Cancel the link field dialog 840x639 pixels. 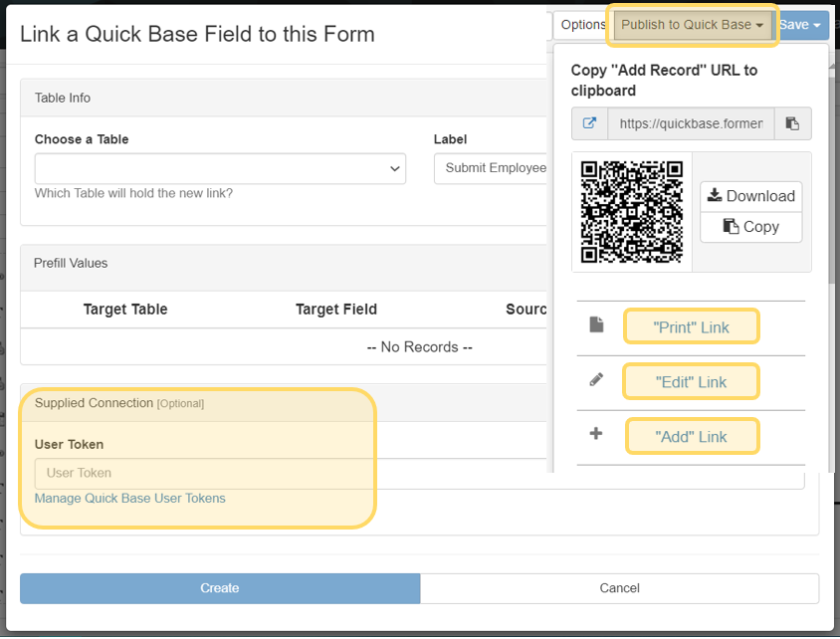click(619, 588)
